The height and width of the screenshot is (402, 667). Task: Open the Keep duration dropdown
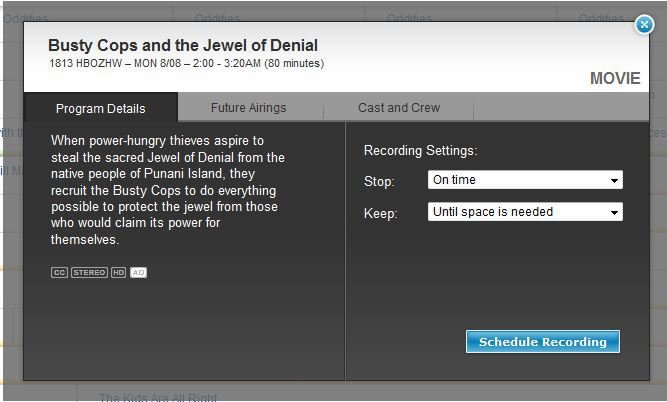[525, 211]
